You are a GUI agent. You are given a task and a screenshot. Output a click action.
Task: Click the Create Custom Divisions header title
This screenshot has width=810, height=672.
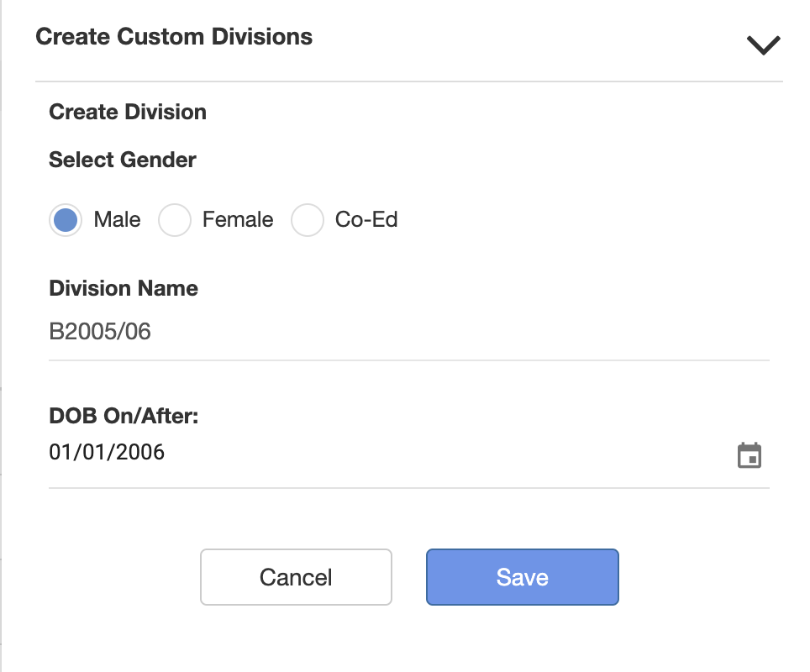click(174, 37)
